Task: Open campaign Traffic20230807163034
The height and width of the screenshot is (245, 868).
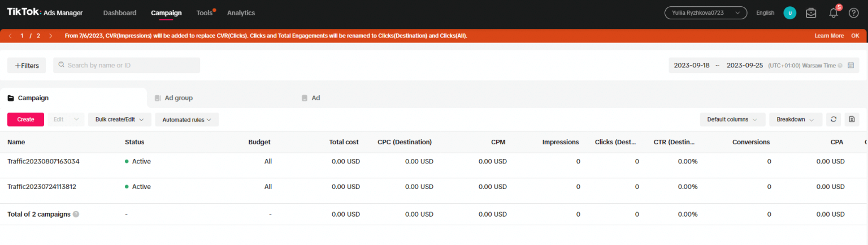Action: pos(44,161)
